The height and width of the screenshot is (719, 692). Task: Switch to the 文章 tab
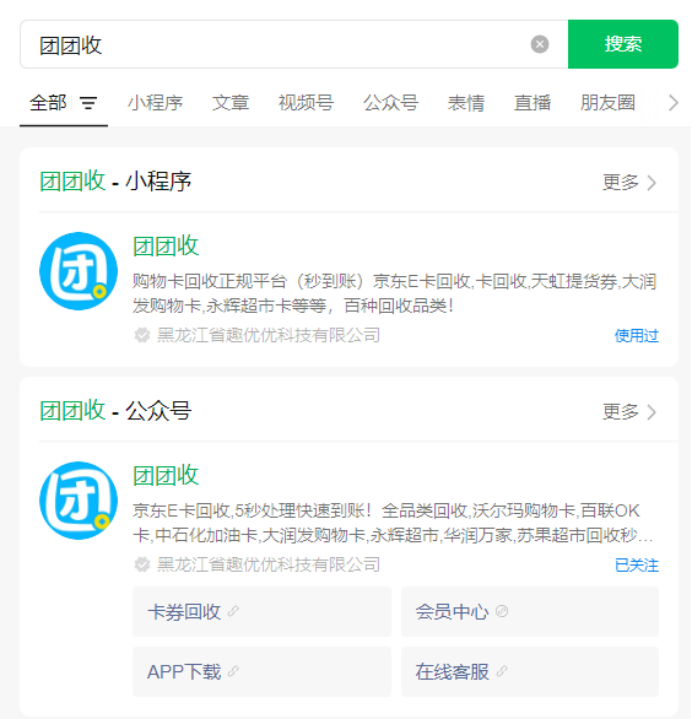(231, 103)
